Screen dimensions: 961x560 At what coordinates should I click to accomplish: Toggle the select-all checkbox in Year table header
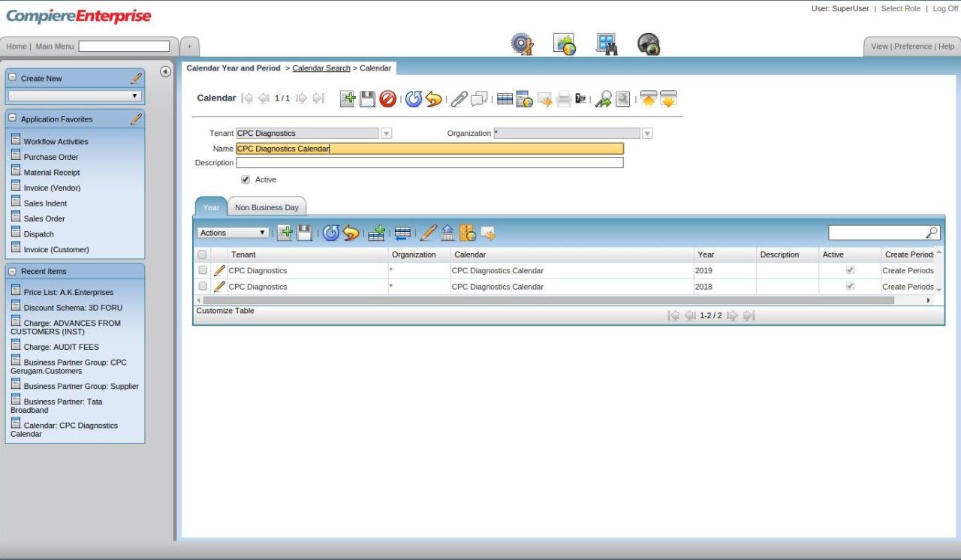202,255
